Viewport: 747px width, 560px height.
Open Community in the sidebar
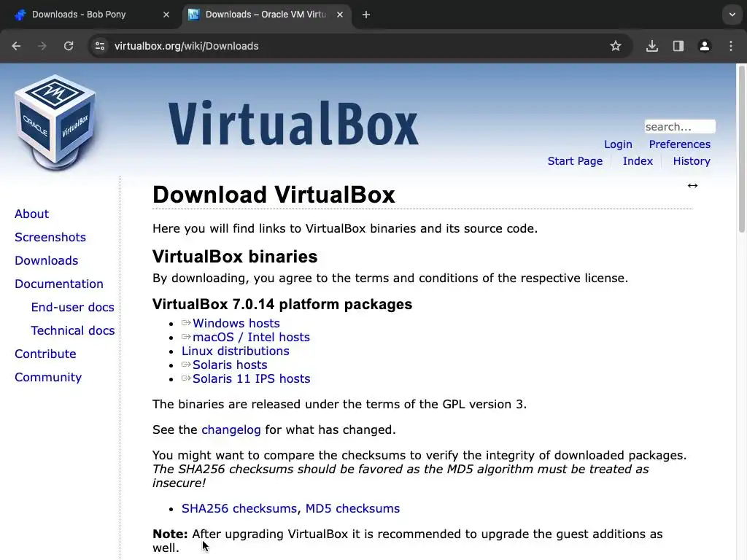pos(48,377)
